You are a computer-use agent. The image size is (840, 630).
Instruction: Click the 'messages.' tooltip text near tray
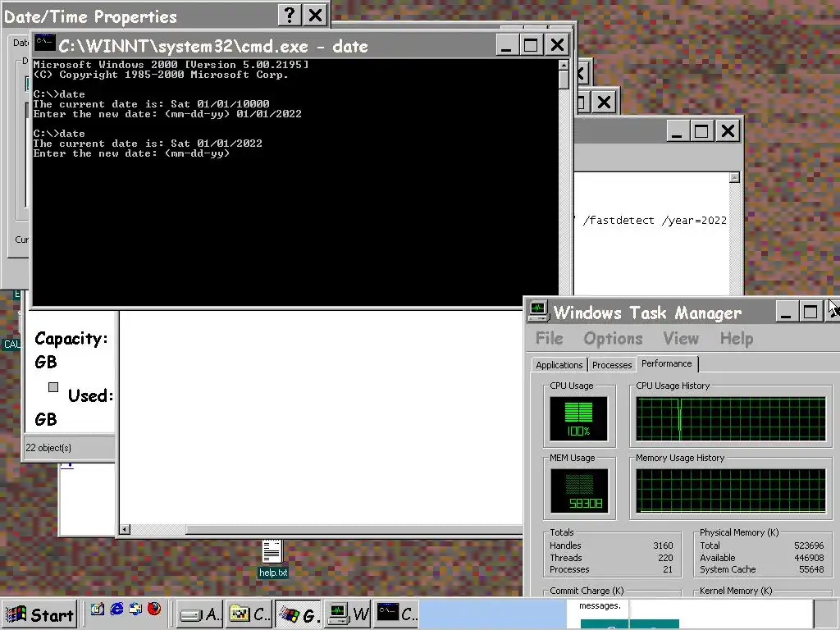tap(600, 605)
